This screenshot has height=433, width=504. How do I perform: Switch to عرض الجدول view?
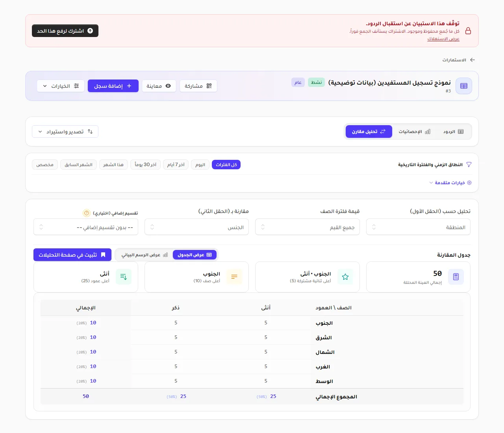(x=195, y=255)
